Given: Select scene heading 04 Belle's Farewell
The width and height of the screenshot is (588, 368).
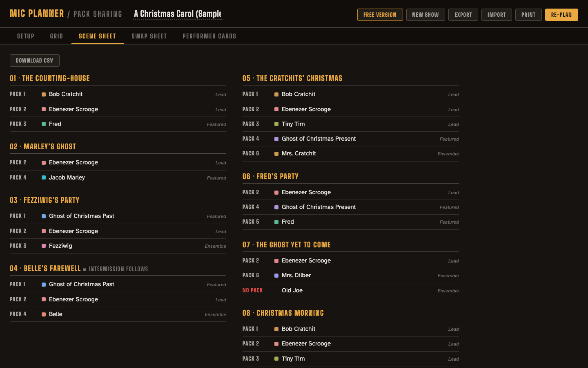Looking at the screenshot, I should [x=45, y=268].
